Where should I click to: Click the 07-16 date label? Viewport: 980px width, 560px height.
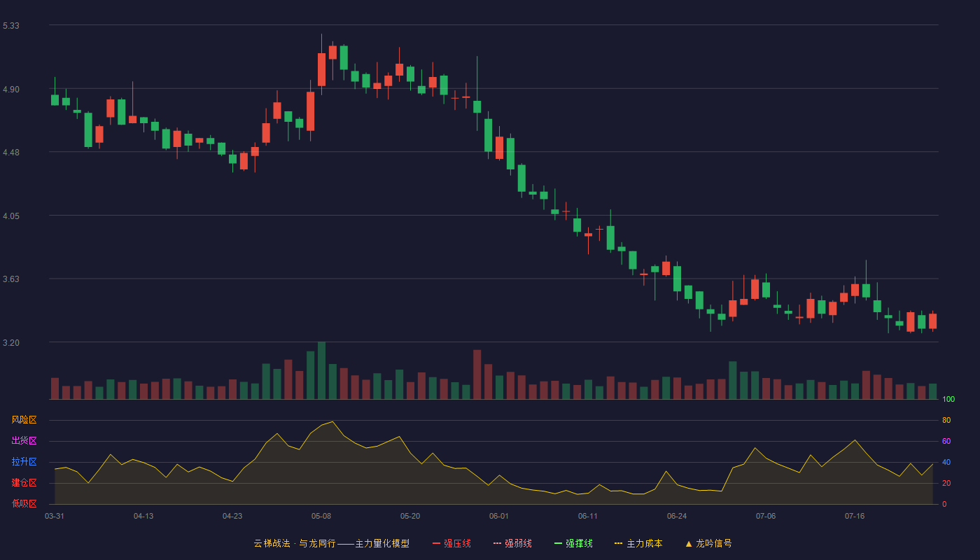point(855,516)
